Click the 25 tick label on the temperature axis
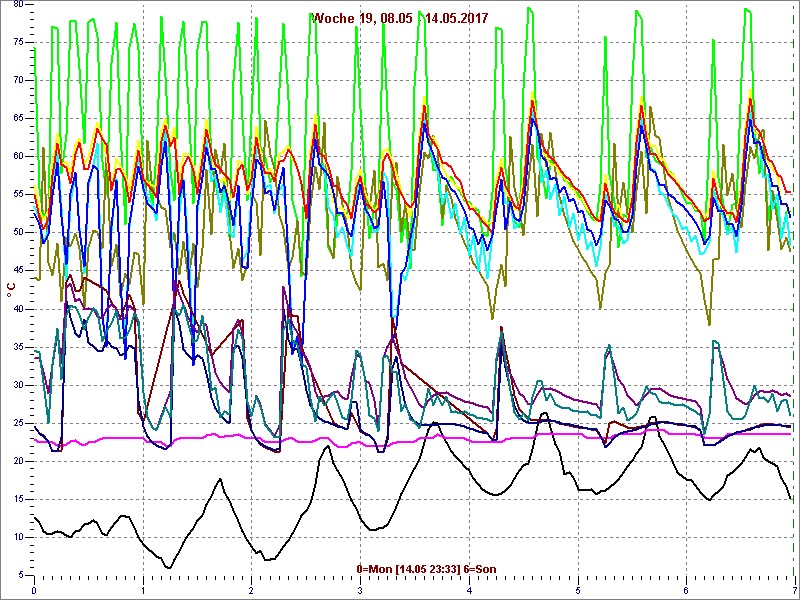The image size is (800, 600). (x=18, y=423)
